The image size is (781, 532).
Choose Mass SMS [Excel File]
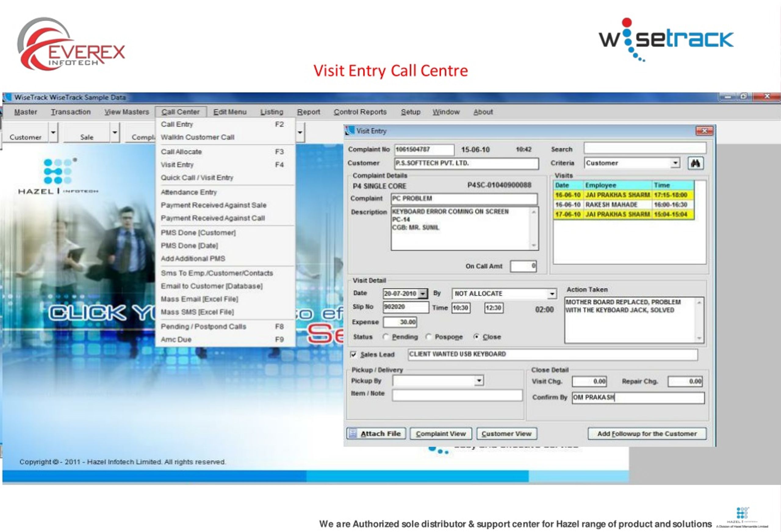[225, 312]
